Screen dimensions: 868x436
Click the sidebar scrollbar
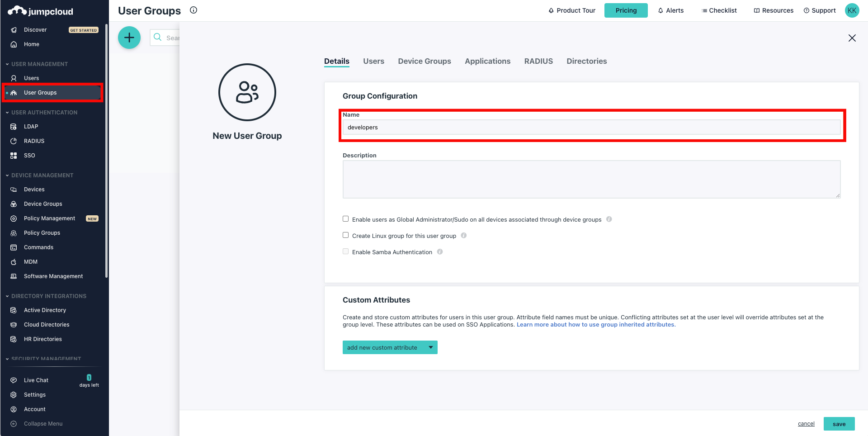coord(106,151)
